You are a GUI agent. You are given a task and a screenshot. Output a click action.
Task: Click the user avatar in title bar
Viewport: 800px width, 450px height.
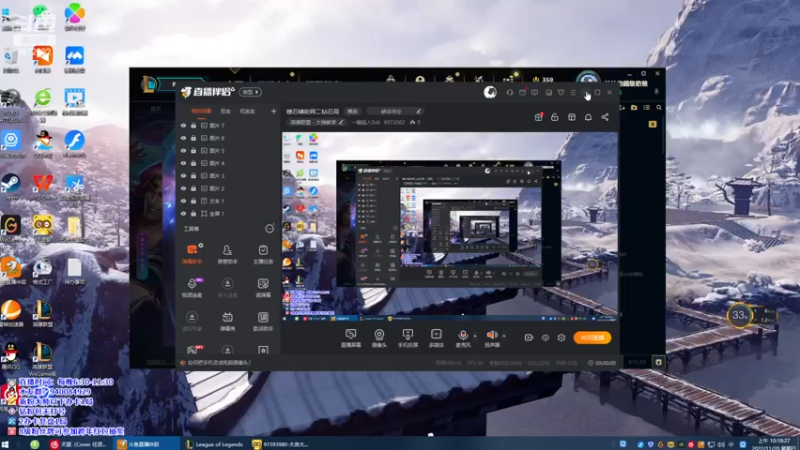pos(490,92)
